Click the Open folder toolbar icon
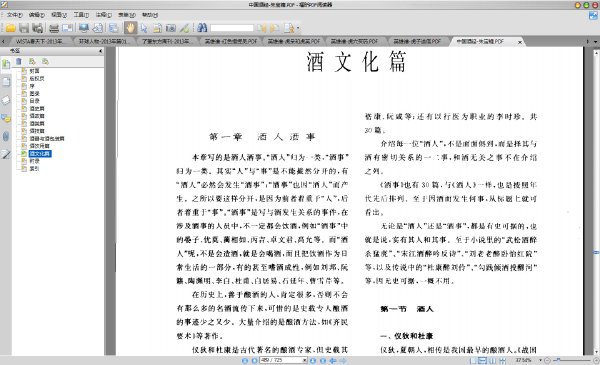The width and height of the screenshot is (600, 365). point(10,28)
